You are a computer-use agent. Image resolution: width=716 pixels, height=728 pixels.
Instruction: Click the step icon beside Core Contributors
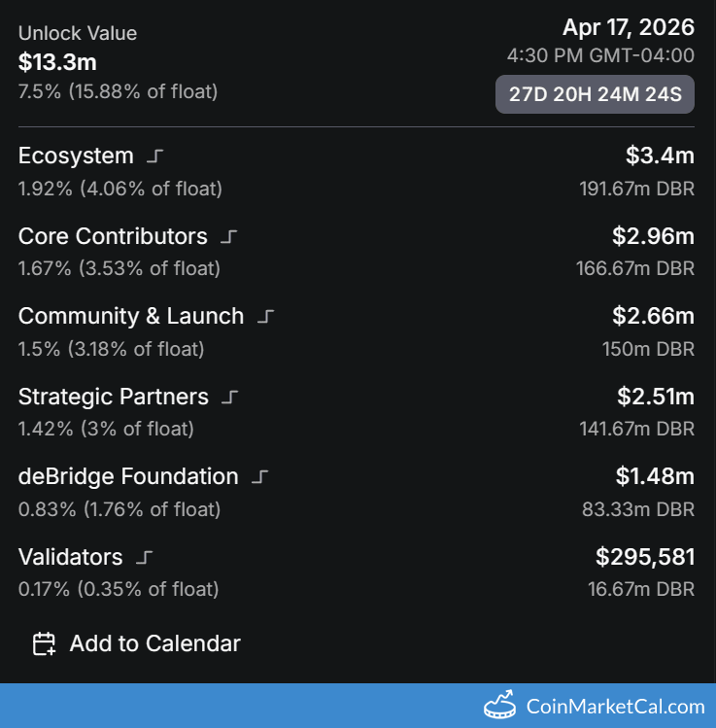228,237
